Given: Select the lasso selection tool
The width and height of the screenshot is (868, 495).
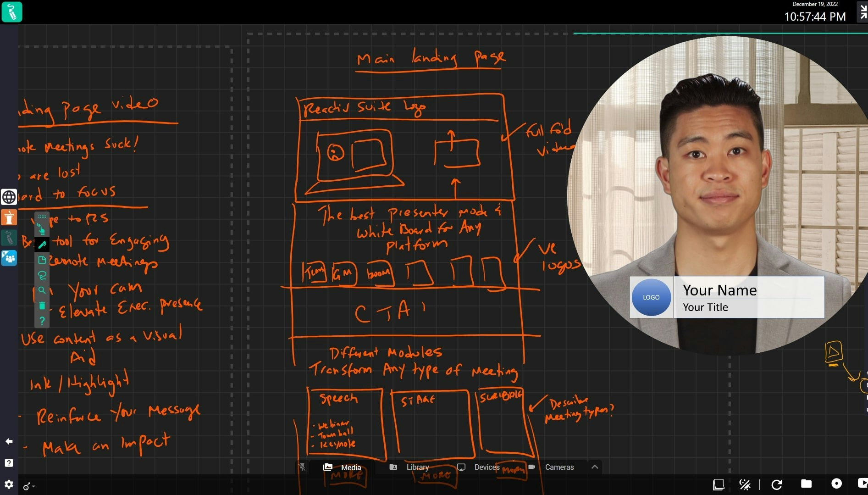Looking at the screenshot, I should pyautogui.click(x=42, y=275).
